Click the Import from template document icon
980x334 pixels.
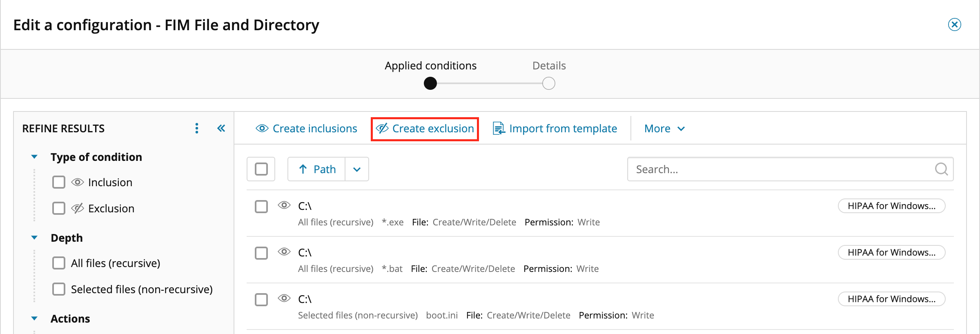click(x=499, y=129)
